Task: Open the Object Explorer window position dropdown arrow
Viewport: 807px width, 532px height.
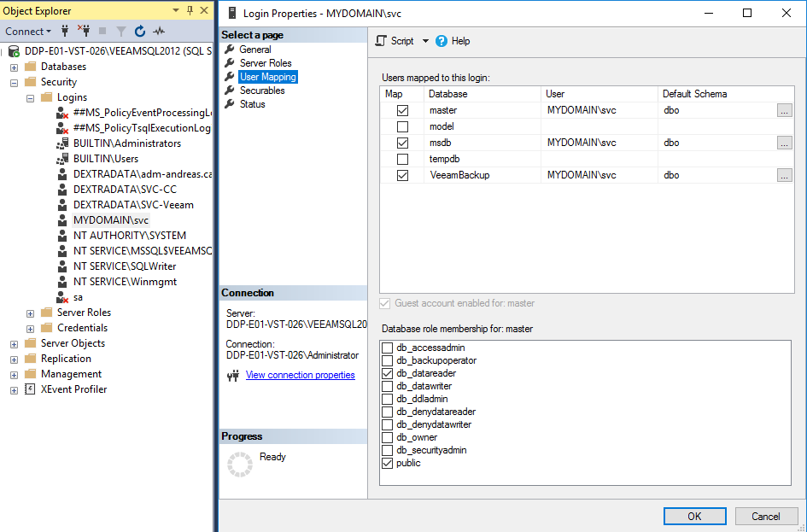Action: pos(176,10)
